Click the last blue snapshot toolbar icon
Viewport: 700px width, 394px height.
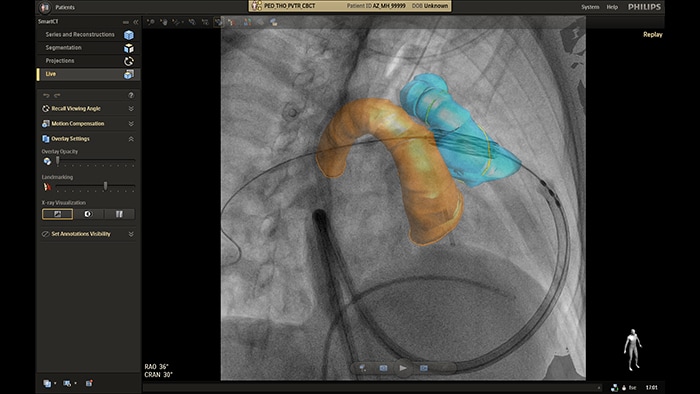(x=273, y=22)
